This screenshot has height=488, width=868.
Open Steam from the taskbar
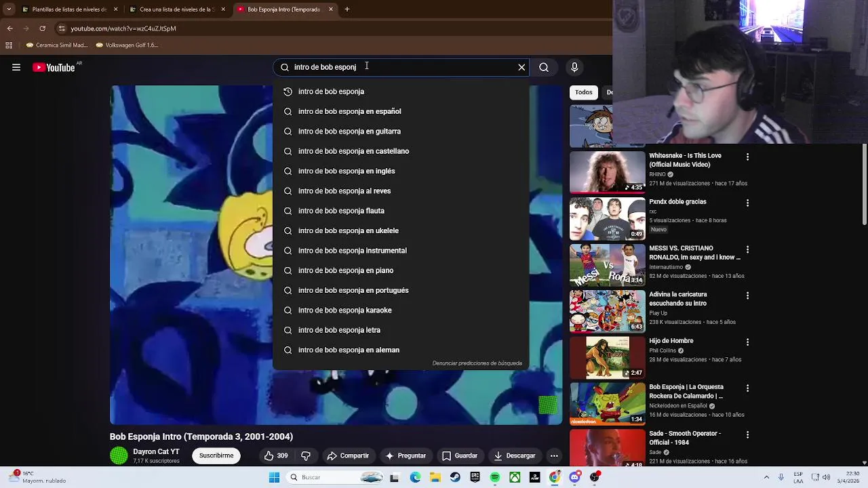(x=455, y=477)
